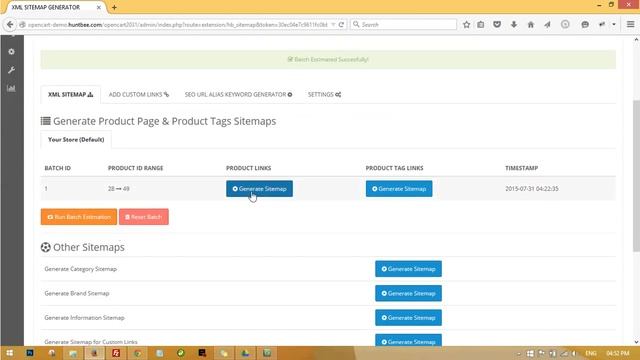Generate the Brand Sitemap
Image resolution: width=640 pixels, height=360 pixels.
click(x=408, y=293)
